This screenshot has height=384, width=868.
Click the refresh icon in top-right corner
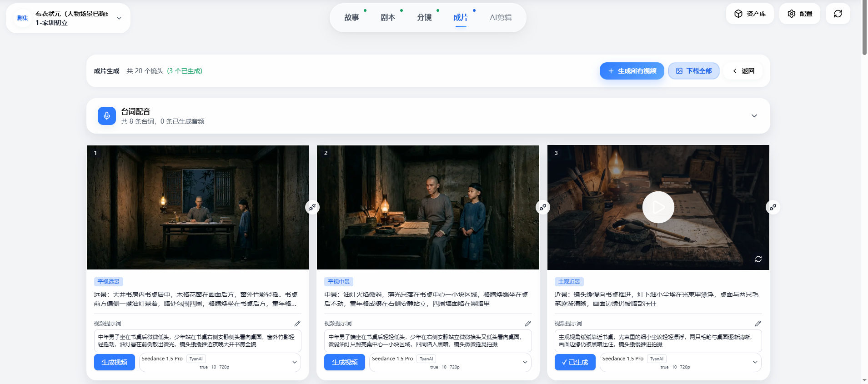click(838, 14)
